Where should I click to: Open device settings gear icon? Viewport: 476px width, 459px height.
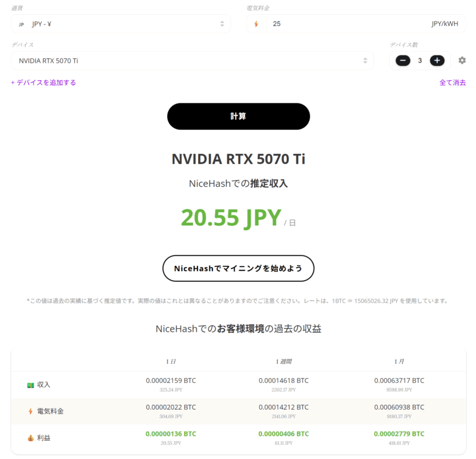pyautogui.click(x=462, y=61)
